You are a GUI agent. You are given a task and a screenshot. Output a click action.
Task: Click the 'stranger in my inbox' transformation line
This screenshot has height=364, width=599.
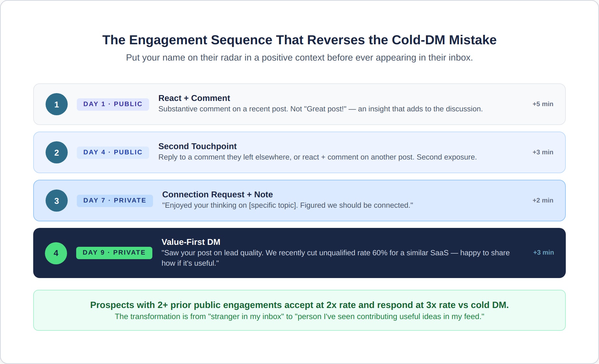pyautogui.click(x=299, y=316)
